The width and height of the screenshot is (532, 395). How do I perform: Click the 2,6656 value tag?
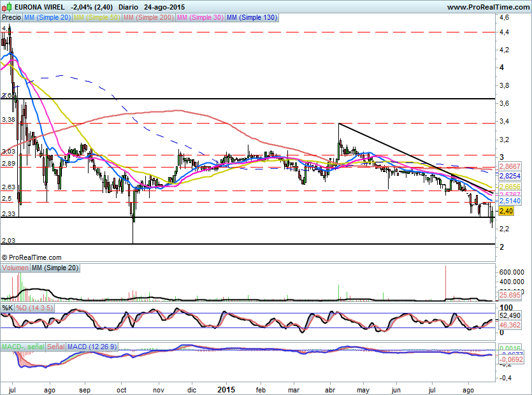pos(509,187)
